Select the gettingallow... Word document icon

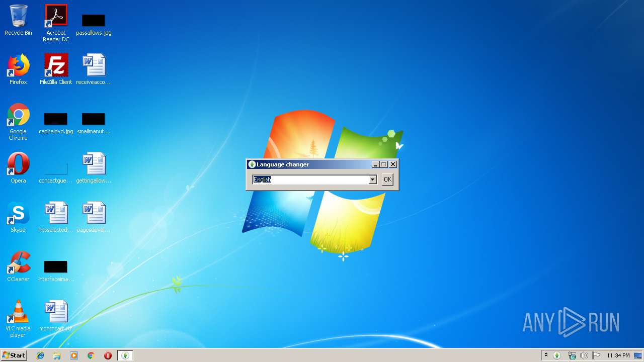click(x=94, y=168)
